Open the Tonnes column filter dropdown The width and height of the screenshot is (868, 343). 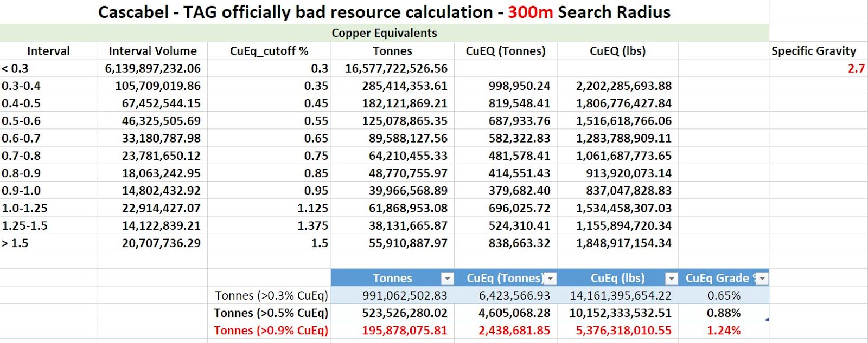coord(447,279)
